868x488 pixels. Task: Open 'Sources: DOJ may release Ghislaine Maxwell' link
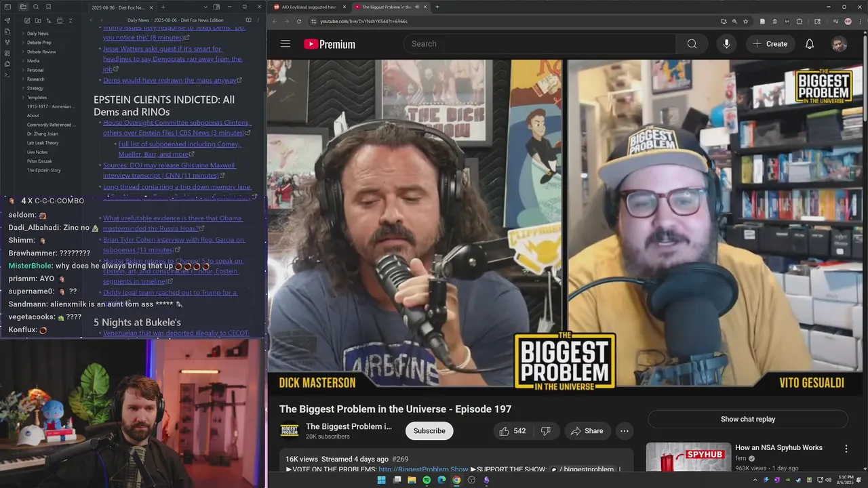(x=170, y=170)
